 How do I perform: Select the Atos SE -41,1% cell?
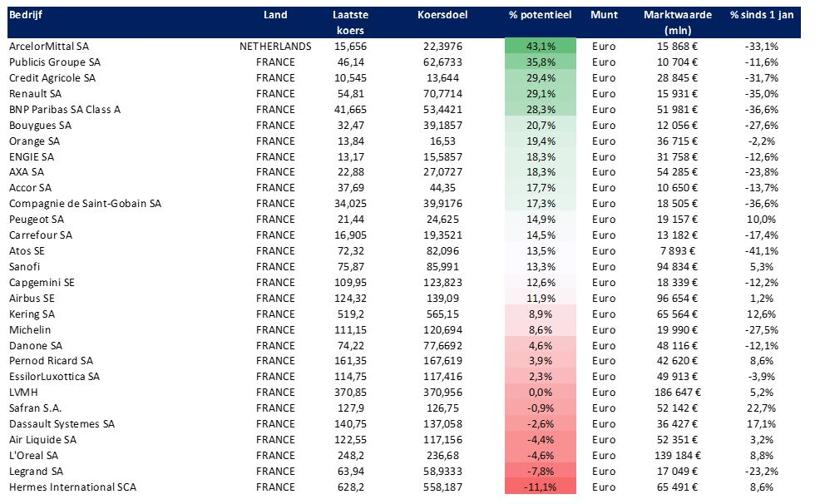[x=762, y=251]
